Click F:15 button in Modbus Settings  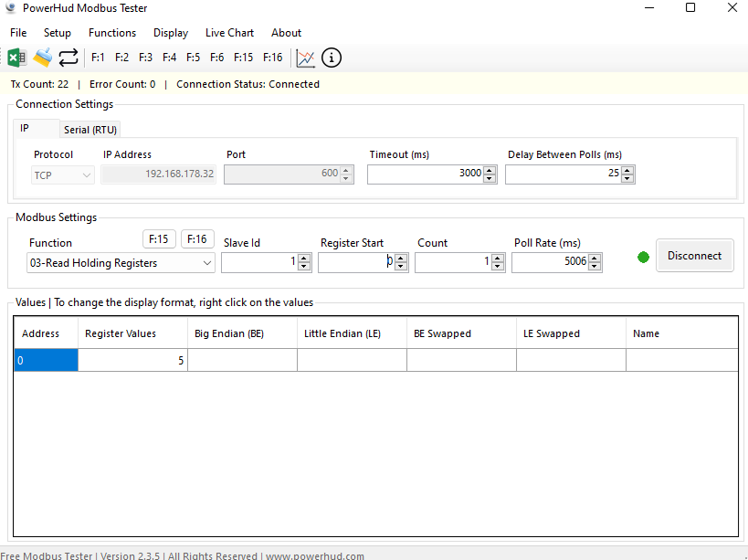tap(159, 239)
